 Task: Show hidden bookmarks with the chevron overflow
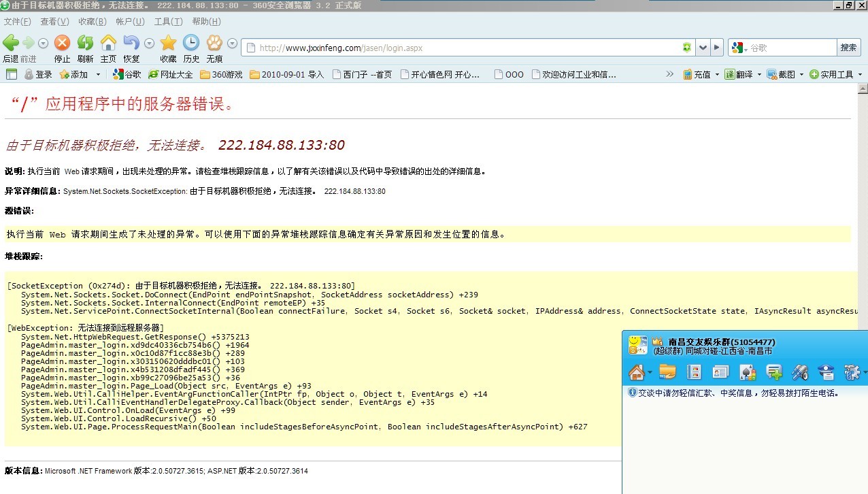pyautogui.click(x=669, y=74)
